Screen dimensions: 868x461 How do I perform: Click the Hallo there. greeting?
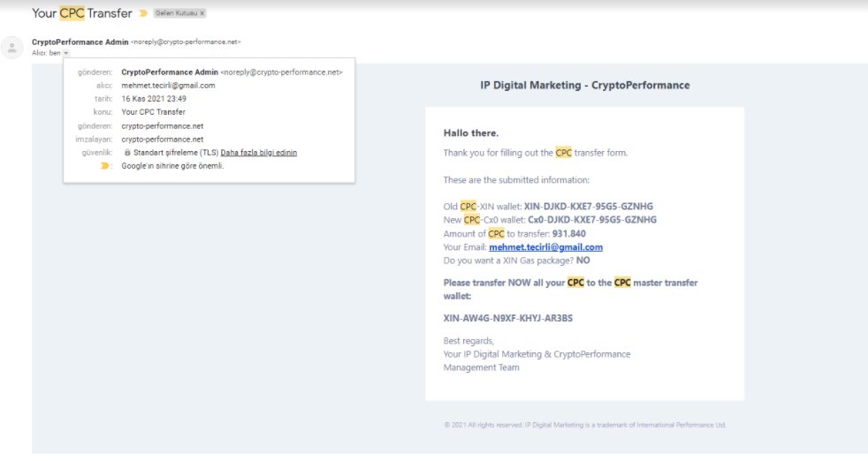[x=471, y=132]
